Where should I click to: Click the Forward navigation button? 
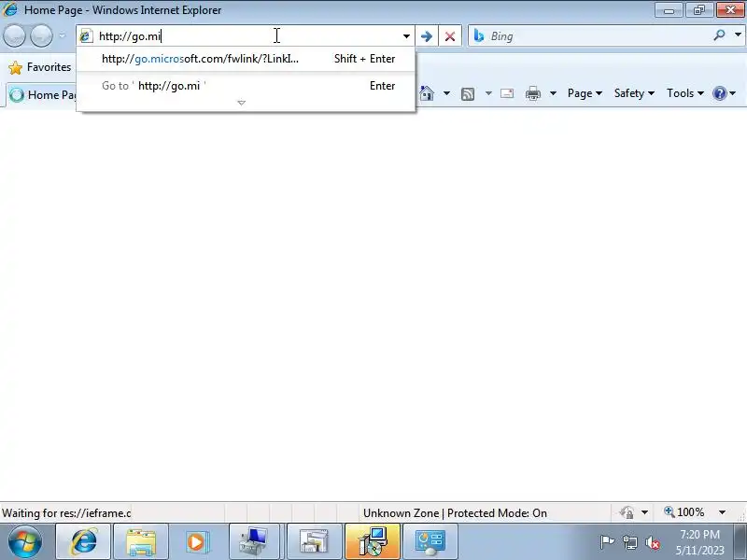[41, 35]
